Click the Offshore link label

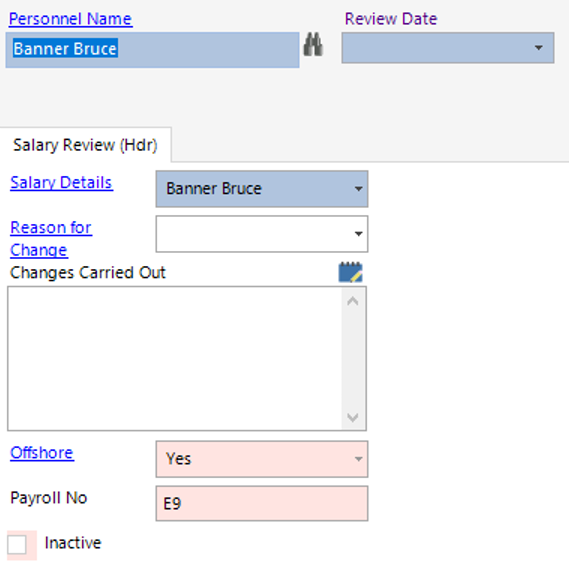42,453
